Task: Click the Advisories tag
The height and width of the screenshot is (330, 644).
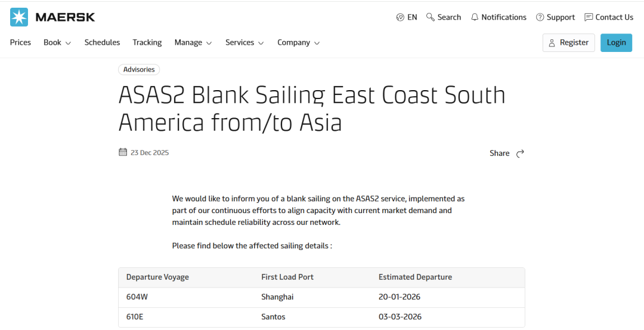Action: pyautogui.click(x=139, y=69)
